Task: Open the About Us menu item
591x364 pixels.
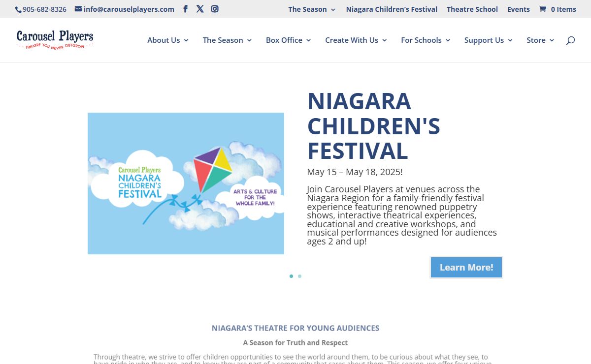Action: click(x=164, y=40)
